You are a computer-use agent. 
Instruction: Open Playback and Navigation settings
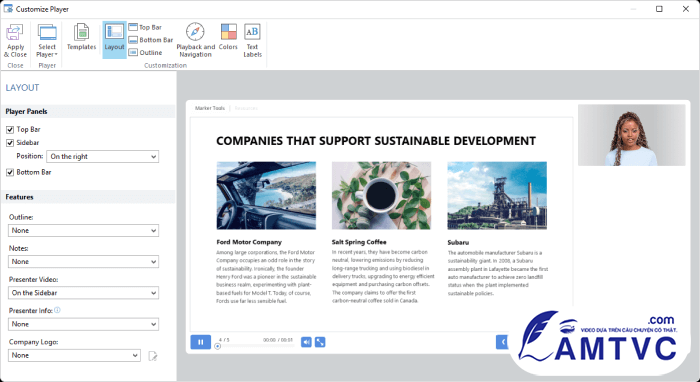[x=196, y=41]
